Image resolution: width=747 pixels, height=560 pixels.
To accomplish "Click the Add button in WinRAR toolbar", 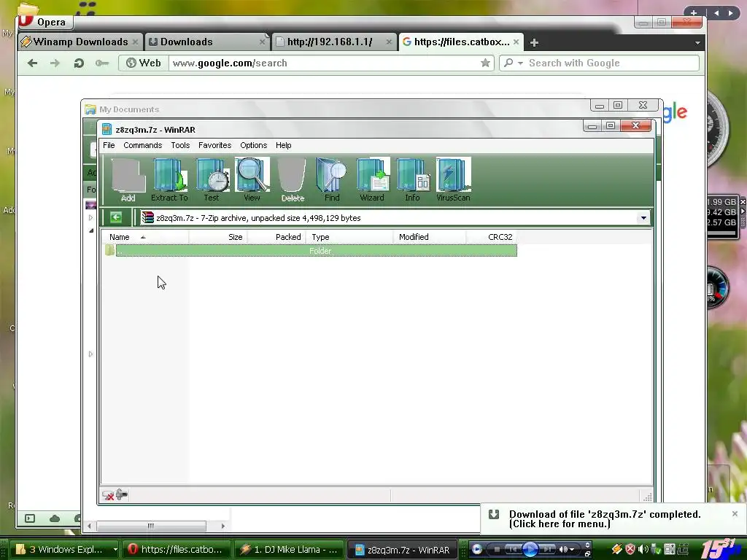I will tap(128, 180).
